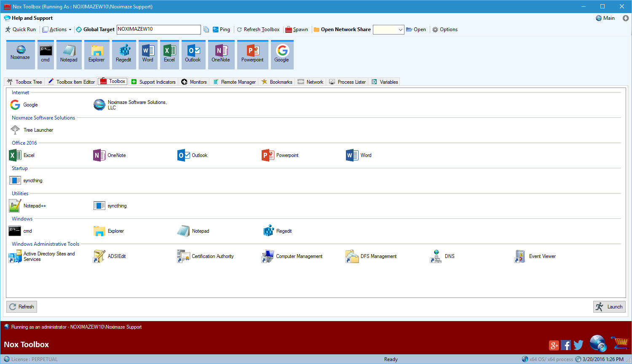This screenshot has height=364, width=632.
Task: Select the Notepad++ icon under Utilities
Action: pyautogui.click(x=15, y=205)
